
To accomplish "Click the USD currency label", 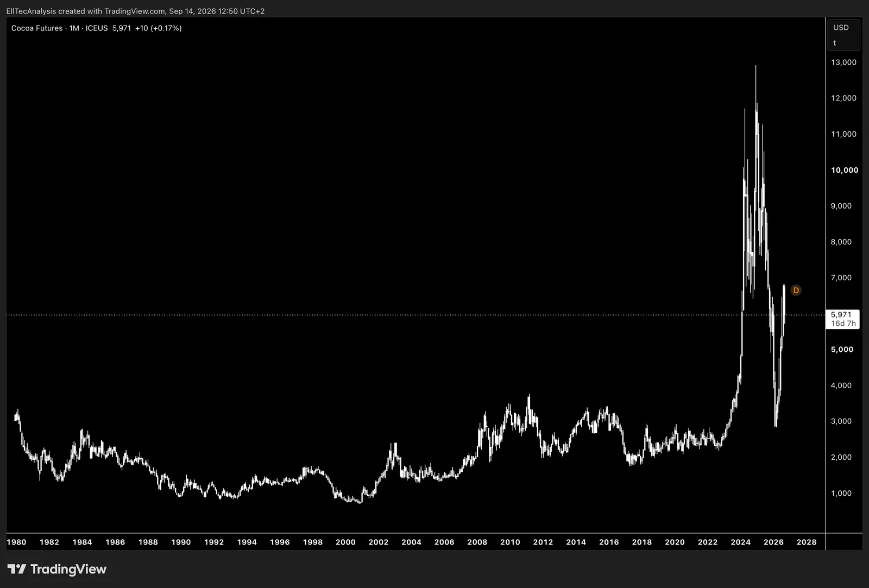I will click(841, 28).
